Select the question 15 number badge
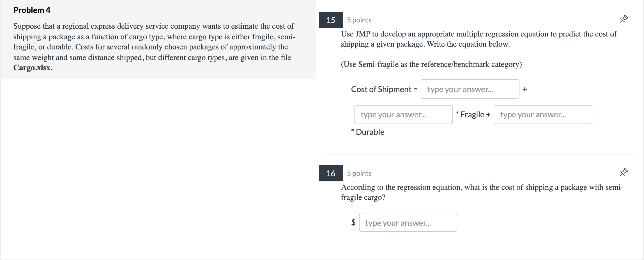 (x=330, y=20)
